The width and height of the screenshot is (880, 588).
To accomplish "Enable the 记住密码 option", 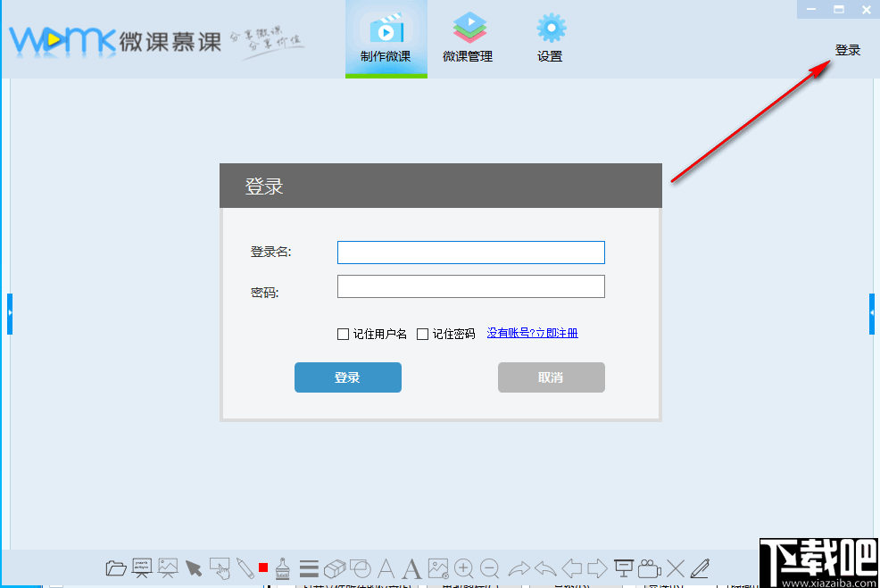I will pyautogui.click(x=422, y=334).
